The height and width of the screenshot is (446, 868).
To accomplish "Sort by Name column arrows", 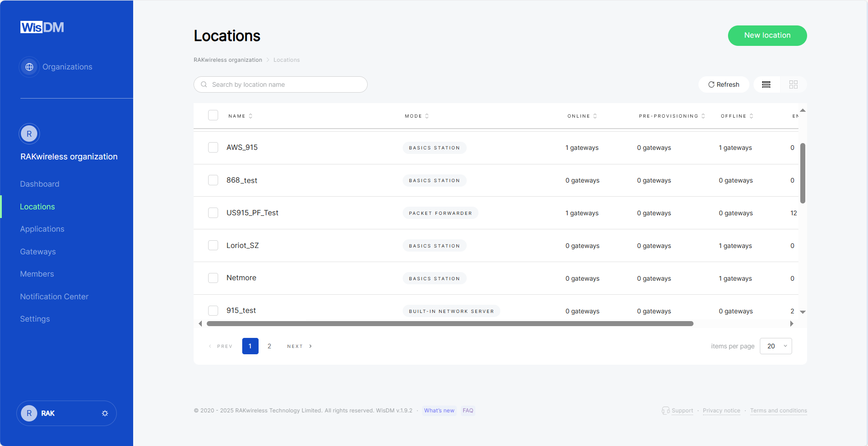I will (x=250, y=116).
